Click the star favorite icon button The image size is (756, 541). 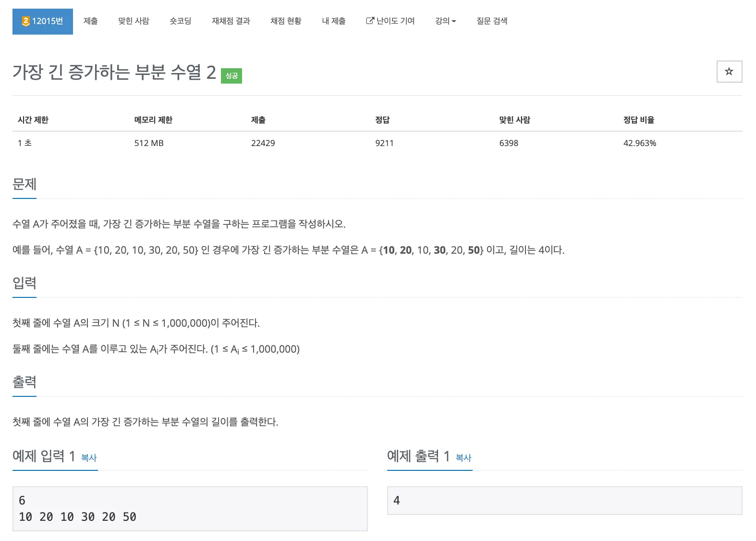tap(729, 72)
